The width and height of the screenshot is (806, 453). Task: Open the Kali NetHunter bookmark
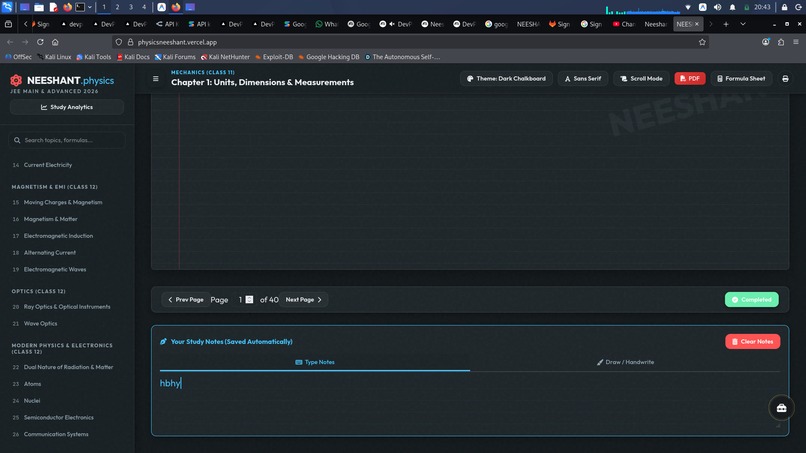point(225,57)
